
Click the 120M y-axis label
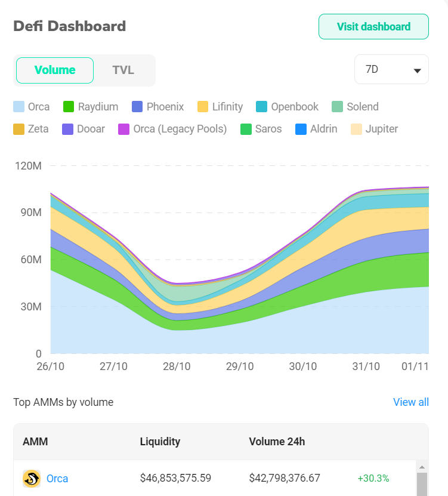[28, 166]
